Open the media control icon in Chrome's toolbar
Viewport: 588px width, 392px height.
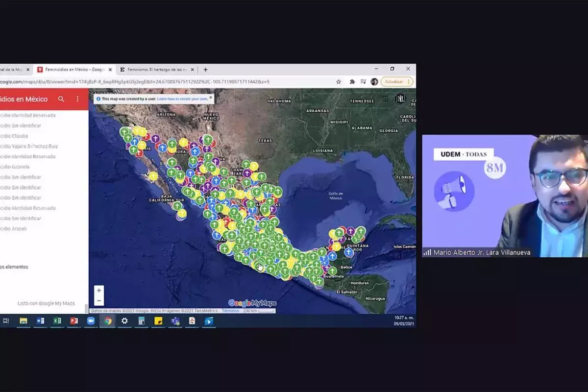(x=363, y=82)
